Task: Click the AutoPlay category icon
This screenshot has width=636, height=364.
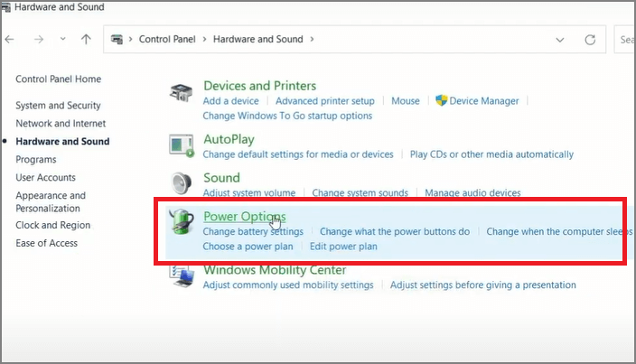Action: (x=182, y=146)
